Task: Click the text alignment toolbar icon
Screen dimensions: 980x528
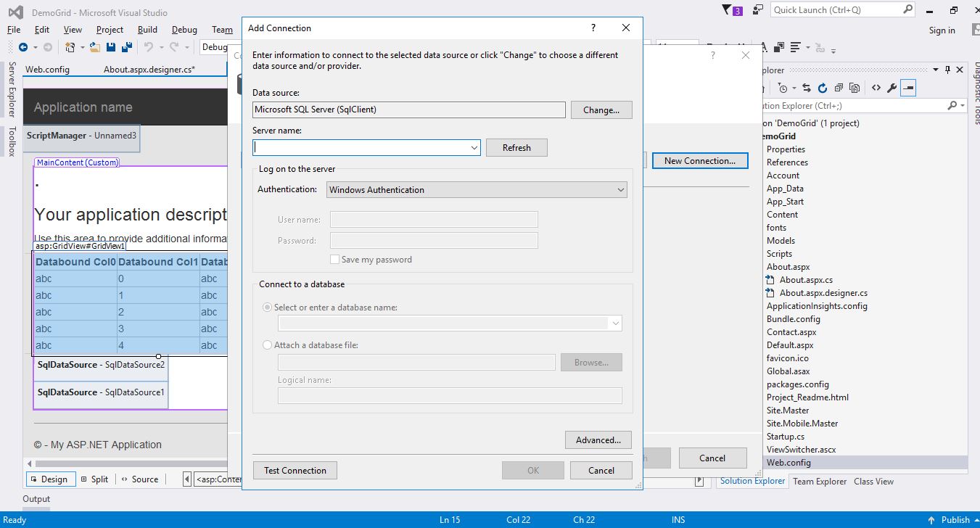Action: pyautogui.click(x=796, y=47)
